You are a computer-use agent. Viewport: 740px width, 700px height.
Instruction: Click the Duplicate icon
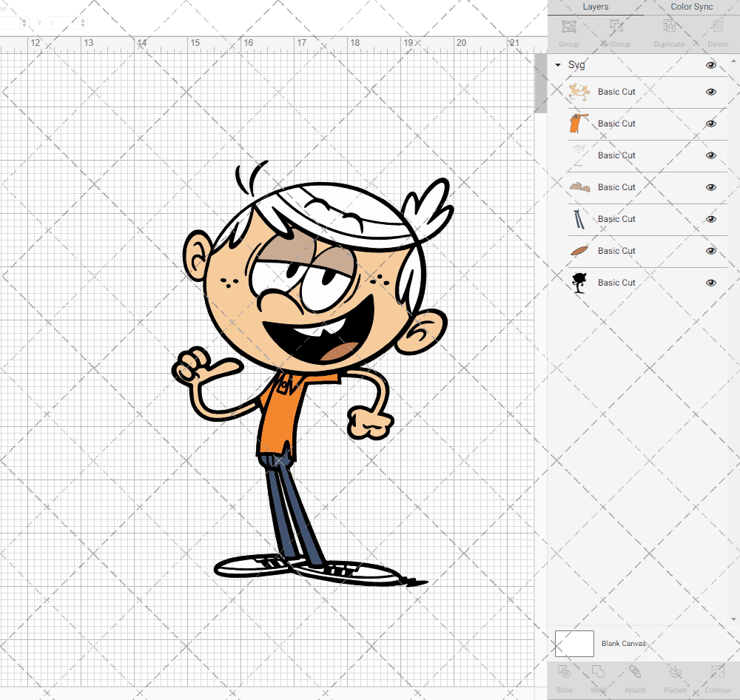pos(669,27)
